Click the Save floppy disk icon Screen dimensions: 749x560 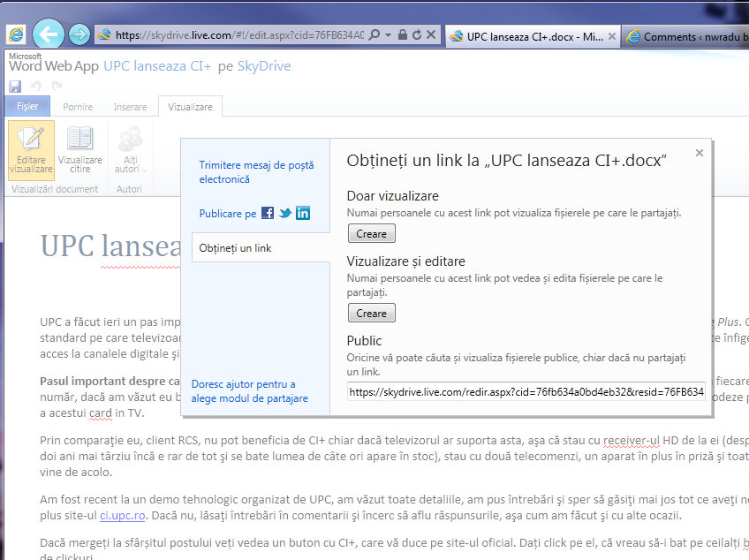coord(15,87)
